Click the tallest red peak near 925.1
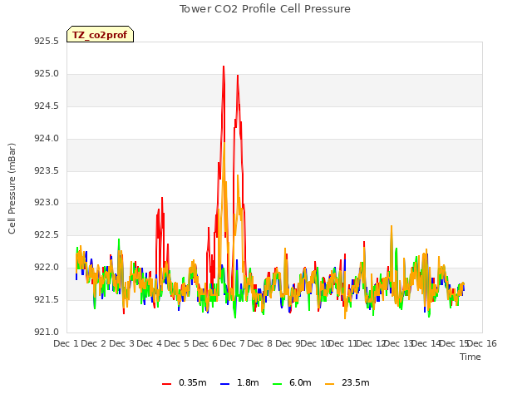This screenshot has height=399, width=532. tap(224, 66)
